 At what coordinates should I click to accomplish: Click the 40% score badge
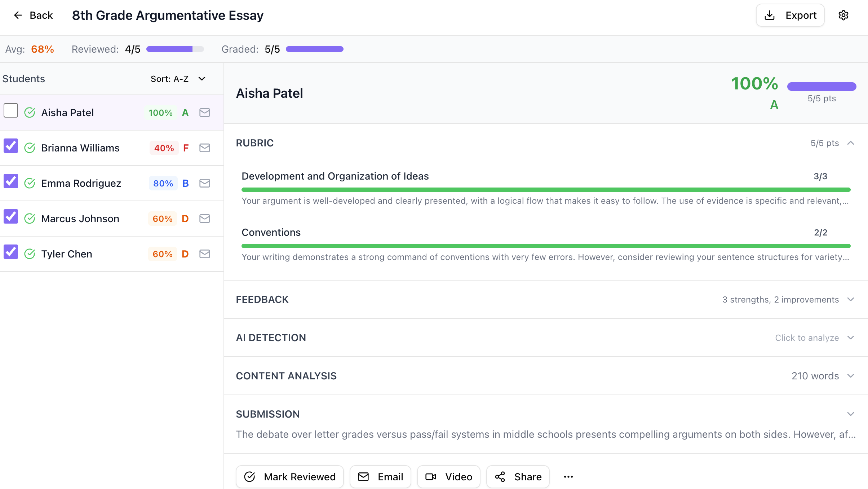pos(164,148)
